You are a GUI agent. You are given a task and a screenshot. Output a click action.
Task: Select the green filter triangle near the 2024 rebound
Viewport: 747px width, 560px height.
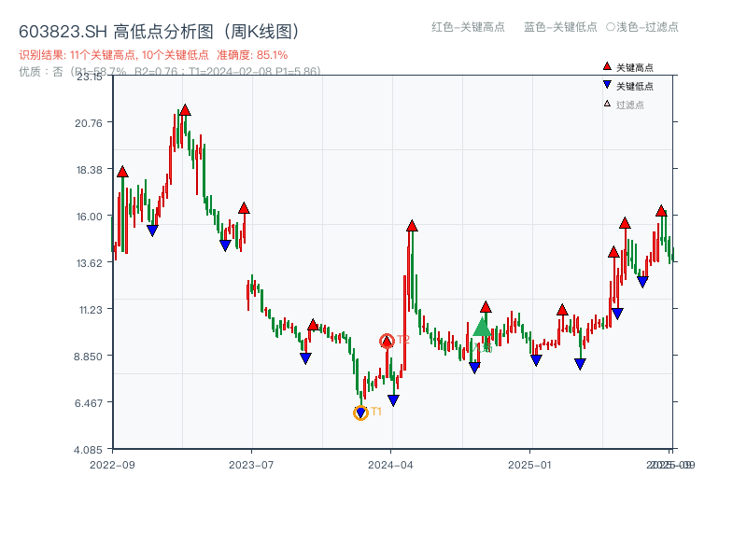(480, 327)
